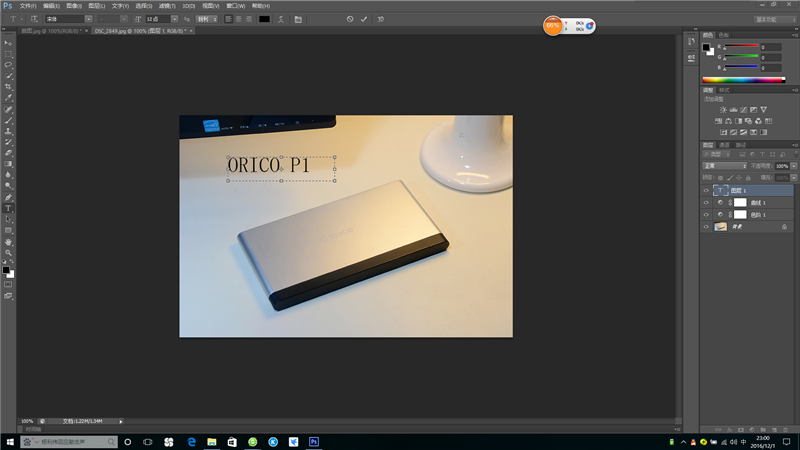Toggle lock layer position
800x450 pixels.
(x=739, y=178)
